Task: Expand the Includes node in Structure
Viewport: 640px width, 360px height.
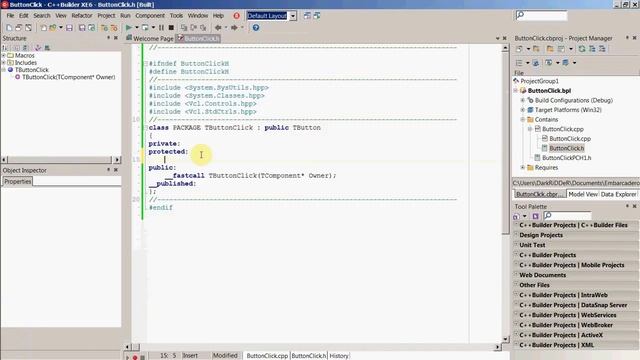Action: point(4,62)
